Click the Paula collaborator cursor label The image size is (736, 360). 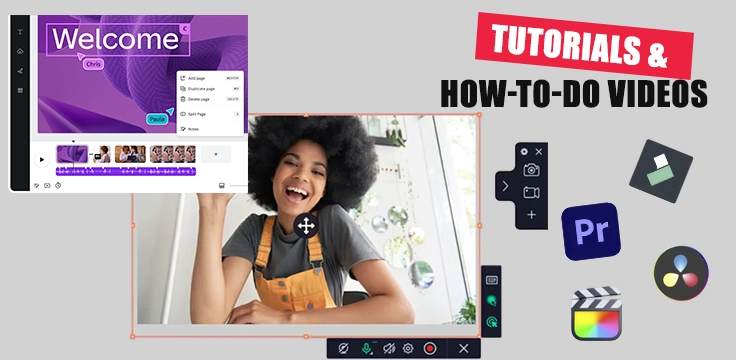point(157,119)
